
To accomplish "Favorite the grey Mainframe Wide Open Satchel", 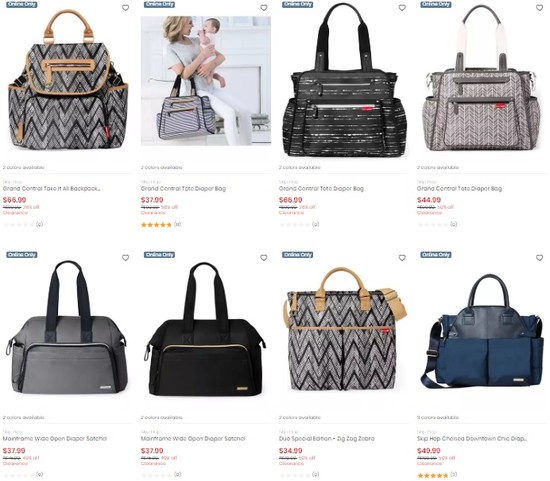I will point(125,258).
